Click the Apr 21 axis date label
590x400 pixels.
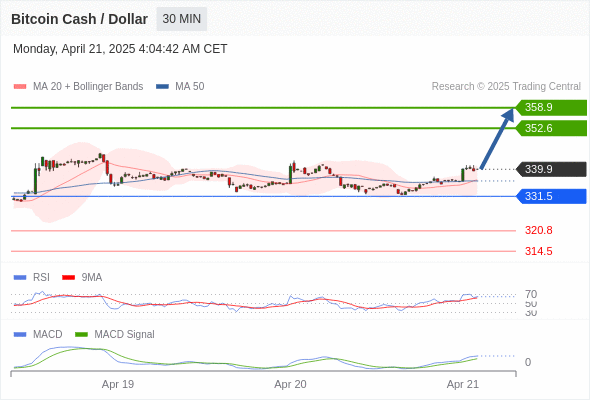pyautogui.click(x=463, y=384)
